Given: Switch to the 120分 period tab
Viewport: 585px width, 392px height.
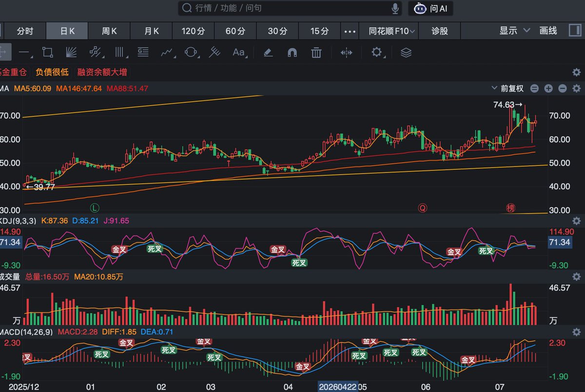Looking at the screenshot, I should coord(193,31).
